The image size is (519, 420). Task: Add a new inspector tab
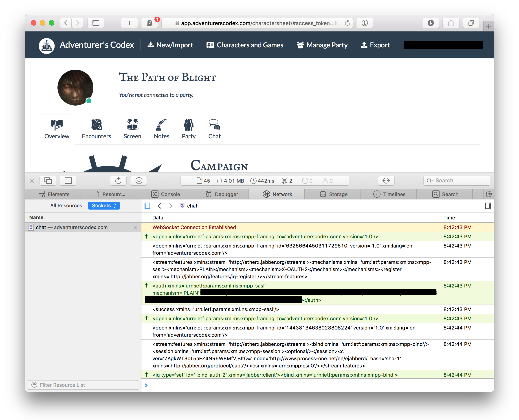(x=478, y=194)
